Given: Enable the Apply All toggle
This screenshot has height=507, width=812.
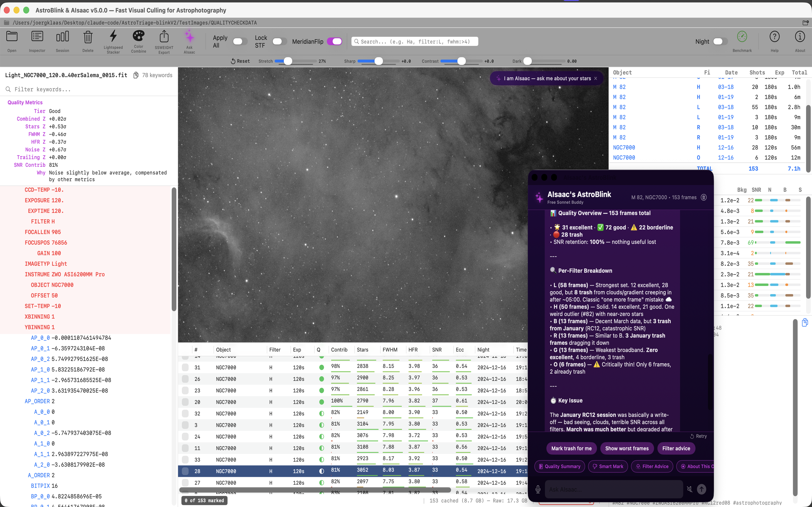Looking at the screenshot, I should click(x=239, y=41).
